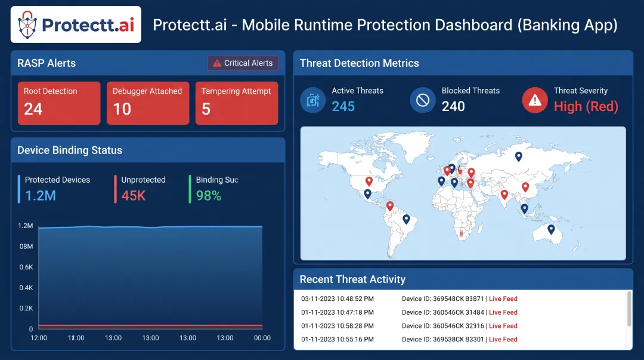The image size is (644, 360).
Task: Select the blue map pin over Germany
Action: 452,169
